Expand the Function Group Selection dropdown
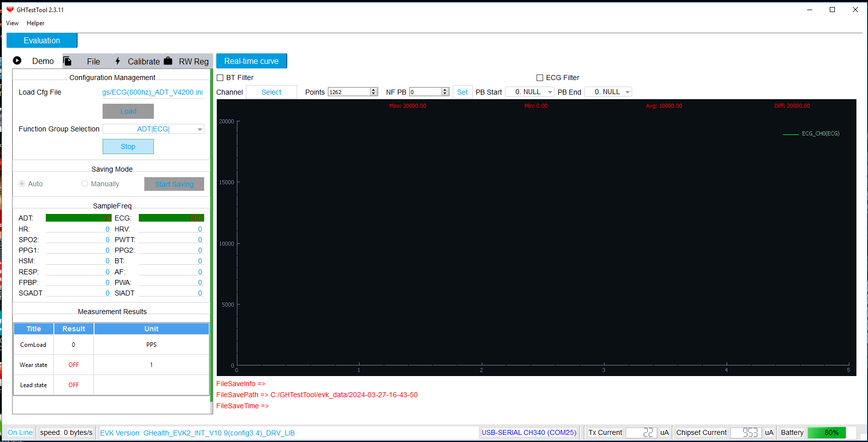 pos(200,129)
